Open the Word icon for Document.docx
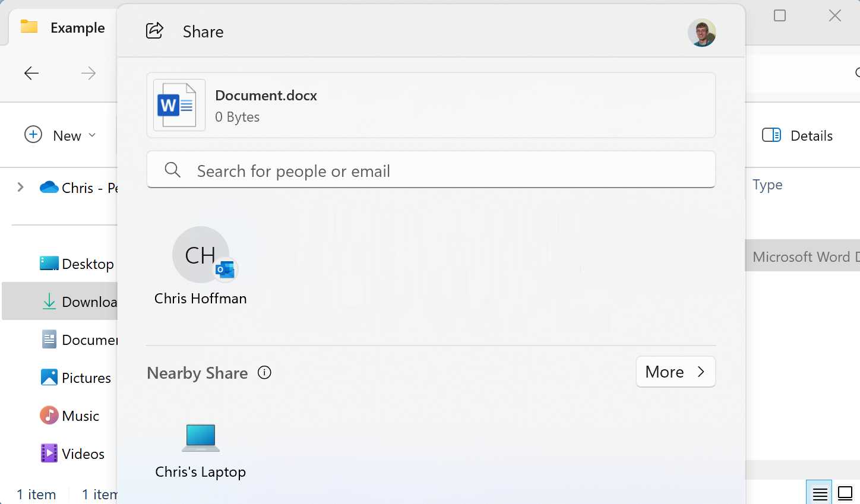Screen dimensions: 860x504 178,103
